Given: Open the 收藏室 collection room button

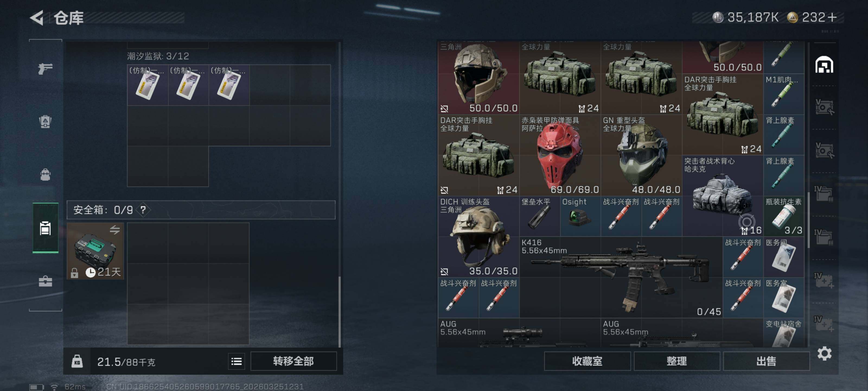Looking at the screenshot, I should [587, 361].
